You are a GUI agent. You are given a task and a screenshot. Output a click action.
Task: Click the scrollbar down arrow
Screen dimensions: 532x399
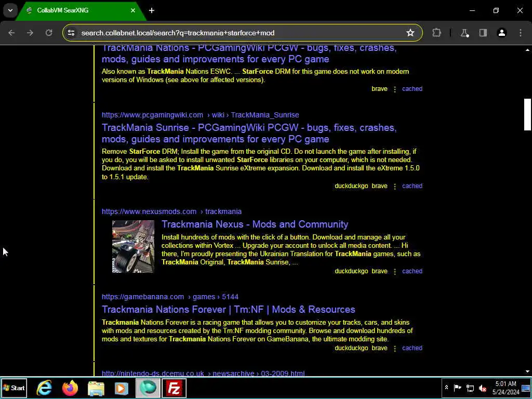[527, 371]
